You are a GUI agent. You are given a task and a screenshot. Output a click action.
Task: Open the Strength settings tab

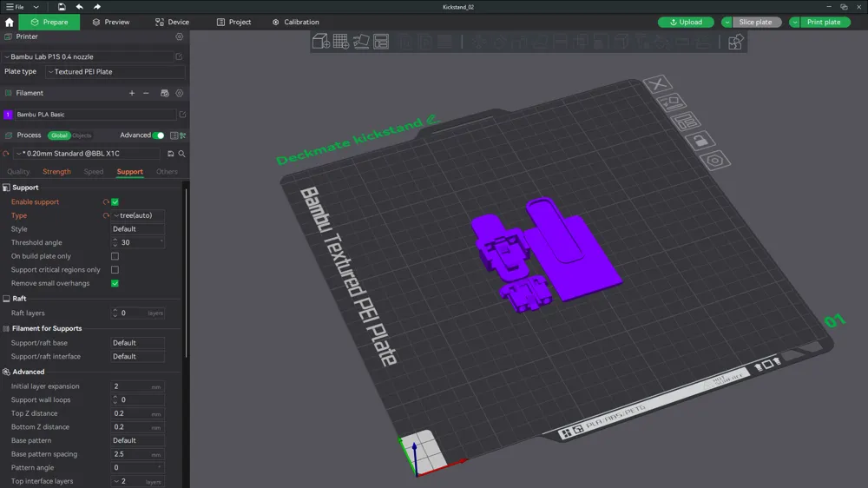[56, 172]
